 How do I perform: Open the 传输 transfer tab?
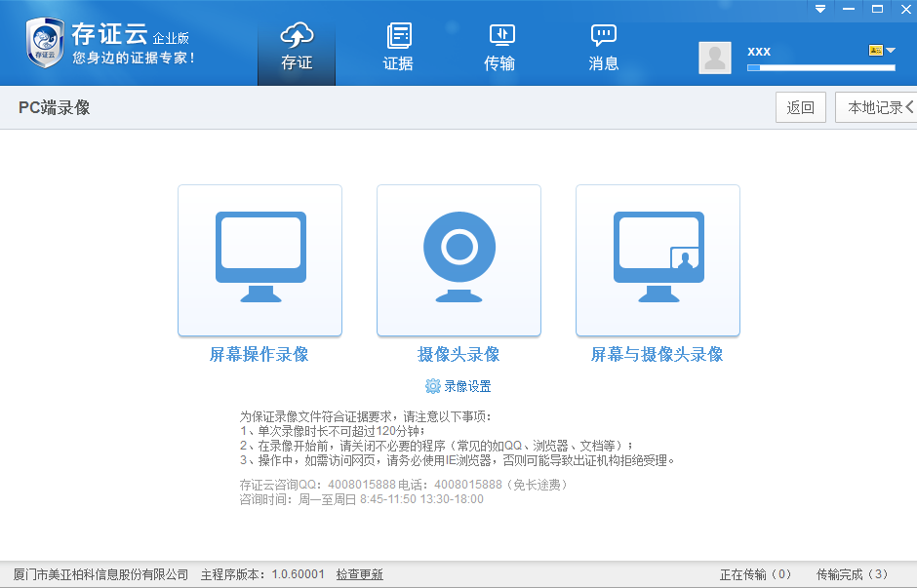(x=500, y=48)
